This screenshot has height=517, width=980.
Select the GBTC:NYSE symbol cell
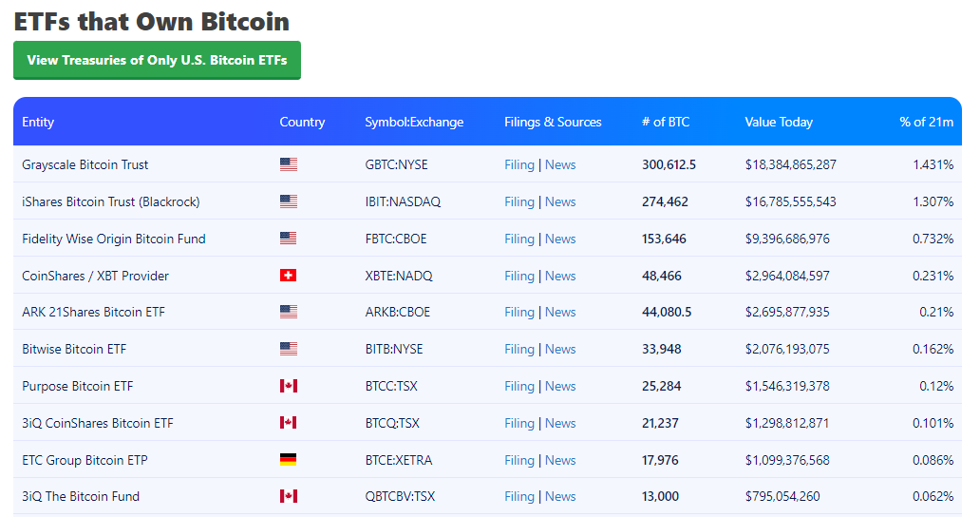click(x=396, y=164)
